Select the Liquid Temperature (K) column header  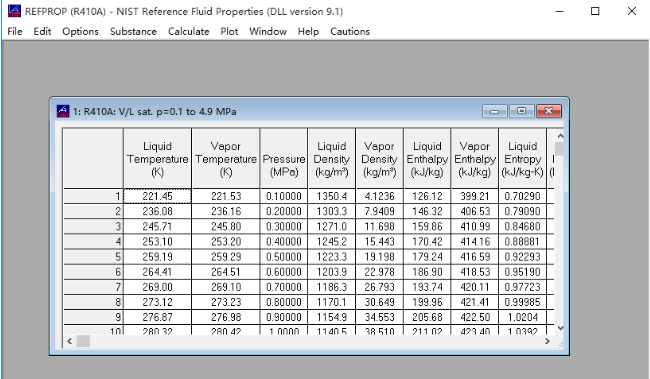click(x=158, y=159)
